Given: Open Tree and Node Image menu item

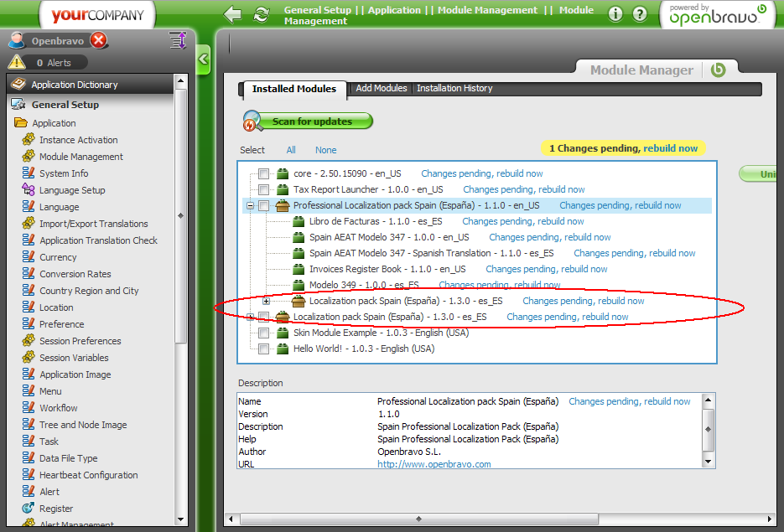Looking at the screenshot, I should (x=83, y=425).
